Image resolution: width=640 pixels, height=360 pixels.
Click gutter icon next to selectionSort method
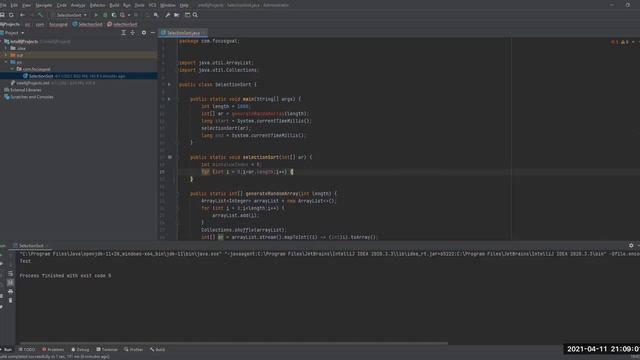(170, 157)
